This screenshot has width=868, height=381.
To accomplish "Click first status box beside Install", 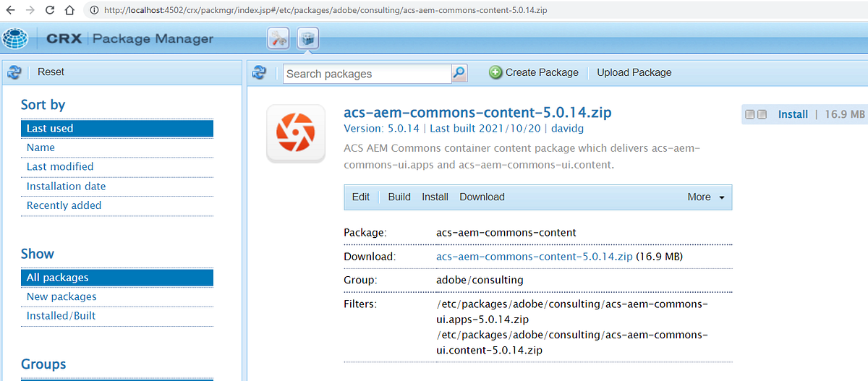I will tap(750, 114).
